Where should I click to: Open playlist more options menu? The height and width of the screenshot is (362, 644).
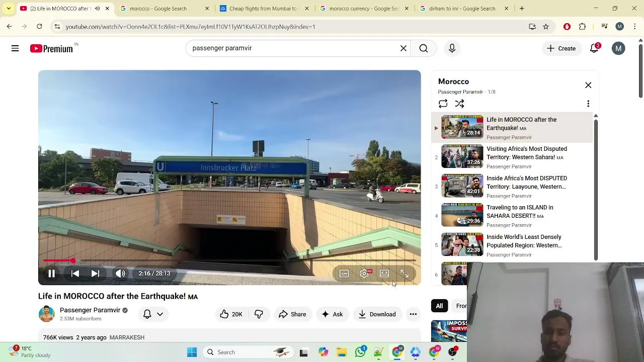588,104
